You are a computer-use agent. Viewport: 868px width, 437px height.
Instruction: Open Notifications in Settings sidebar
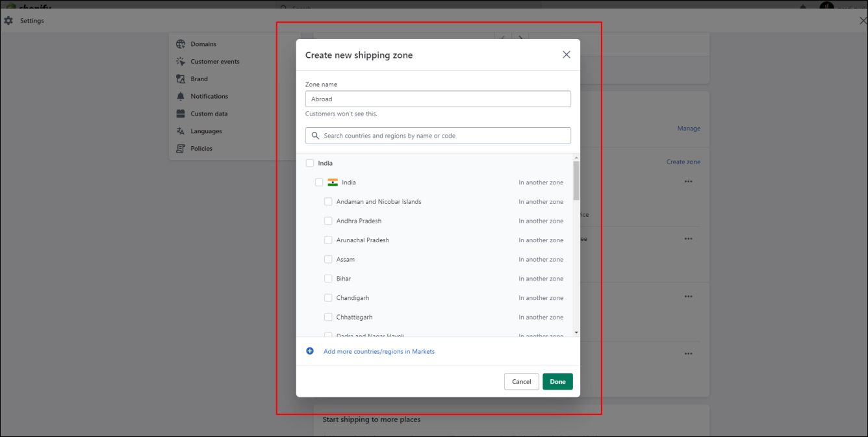pos(209,96)
